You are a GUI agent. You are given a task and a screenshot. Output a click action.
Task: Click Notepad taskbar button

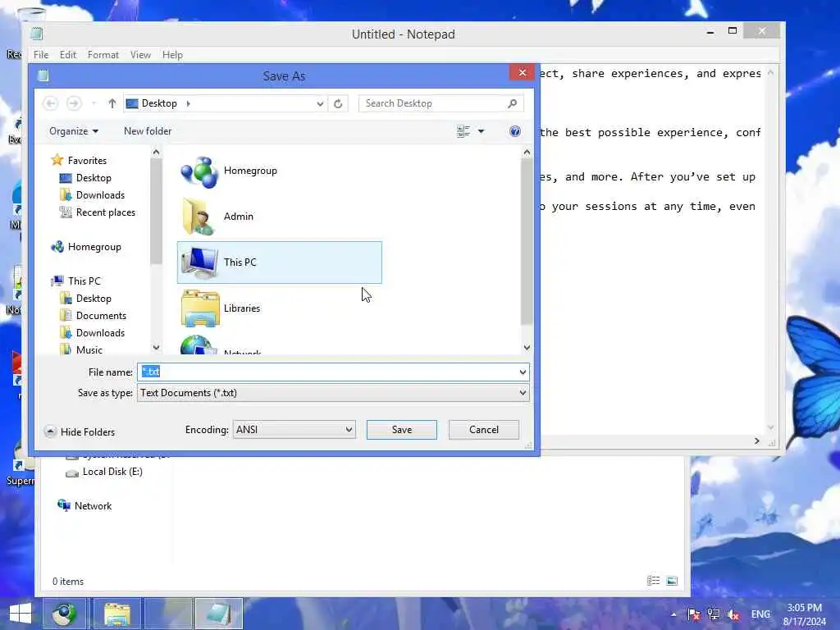pyautogui.click(x=219, y=614)
